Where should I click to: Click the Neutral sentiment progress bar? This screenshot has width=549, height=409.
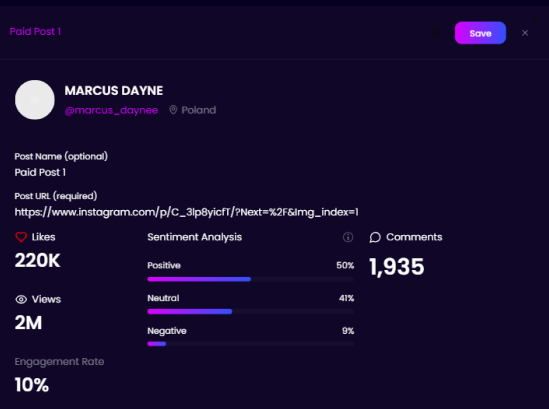tap(251, 312)
